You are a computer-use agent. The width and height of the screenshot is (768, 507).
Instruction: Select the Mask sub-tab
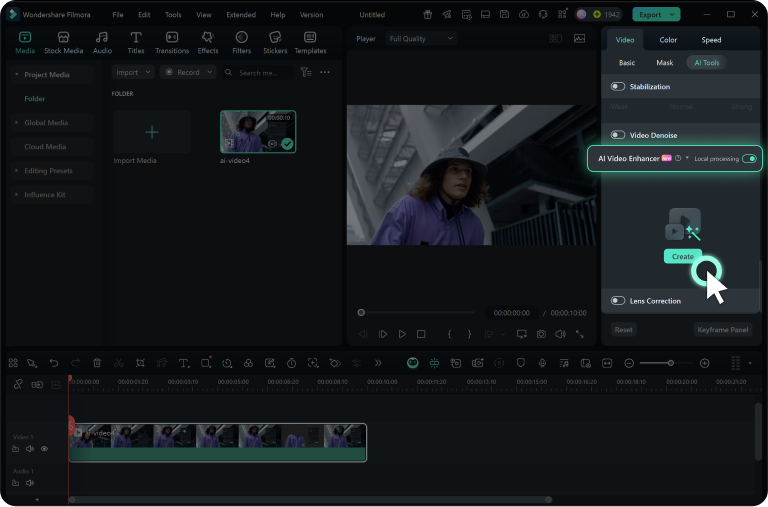(665, 63)
